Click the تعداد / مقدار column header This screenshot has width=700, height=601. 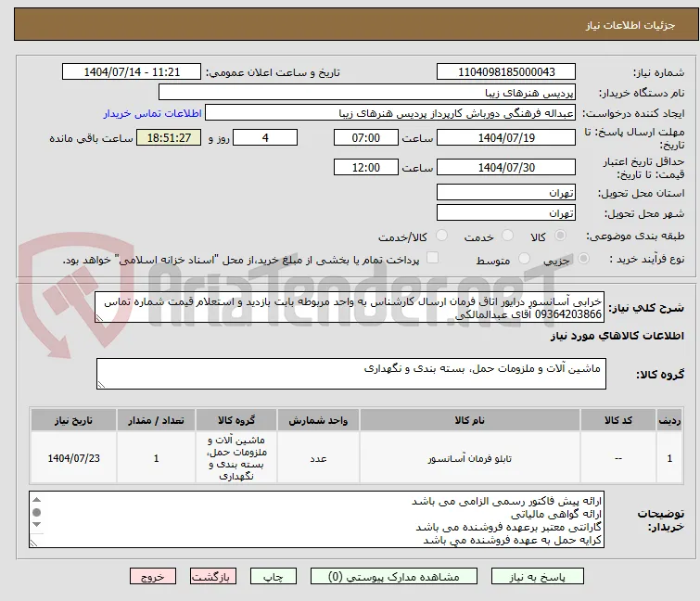click(156, 420)
